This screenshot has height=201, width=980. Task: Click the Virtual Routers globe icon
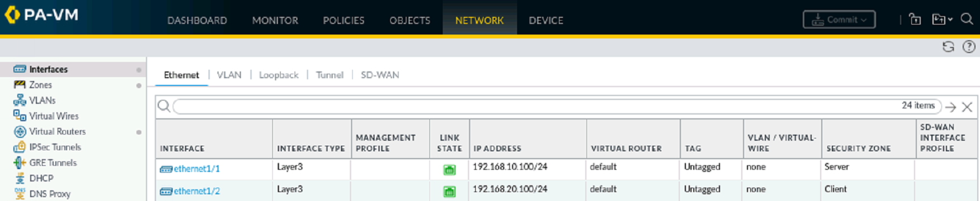[x=20, y=132]
